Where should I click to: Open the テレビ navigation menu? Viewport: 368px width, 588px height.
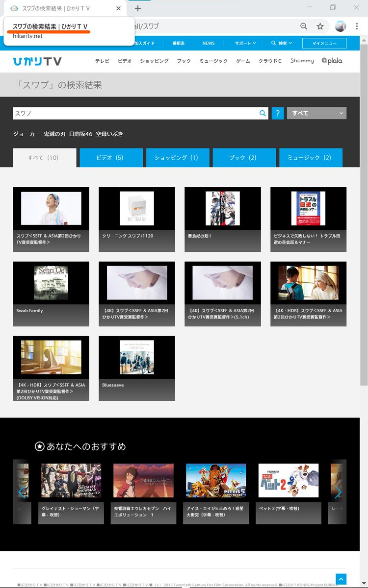103,61
